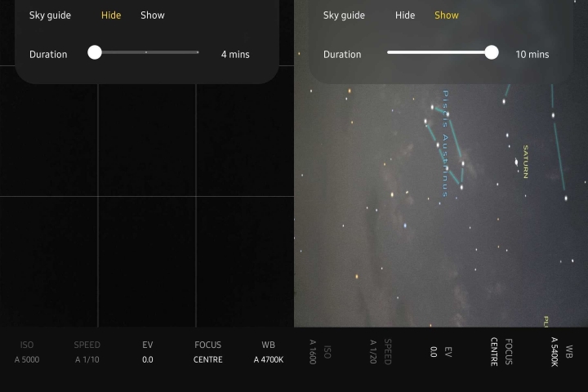Adjust the EV setting beside FOCUS CENTRE

click(x=148, y=352)
